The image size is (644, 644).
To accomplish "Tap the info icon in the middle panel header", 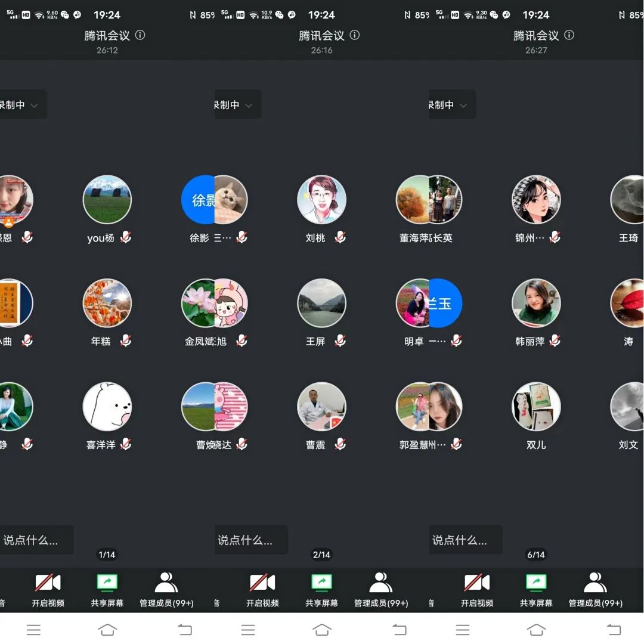I will 355,36.
